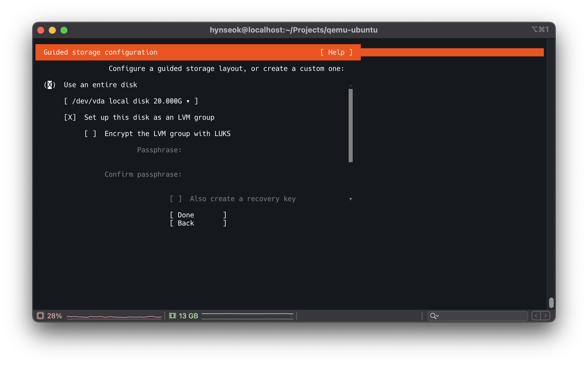Viewport: 588px width, 365px height.
Task: Click the gray installer list scrollbar thumb
Action: [x=351, y=126]
